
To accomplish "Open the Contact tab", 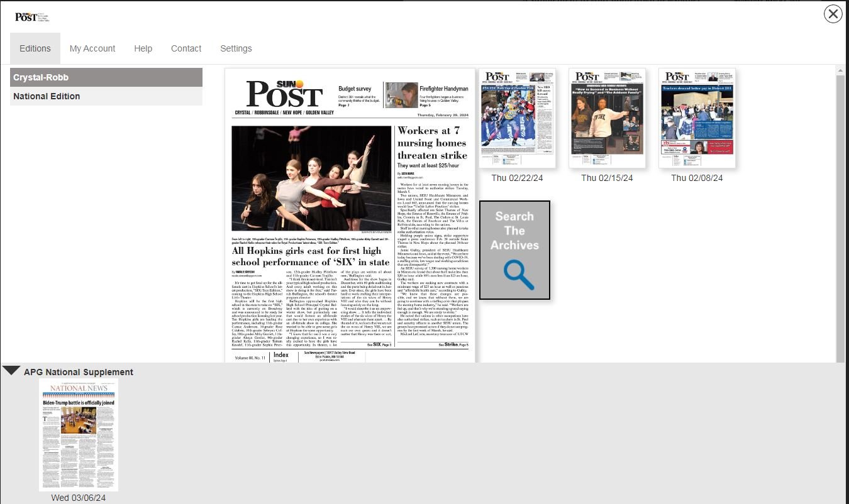I will [186, 48].
